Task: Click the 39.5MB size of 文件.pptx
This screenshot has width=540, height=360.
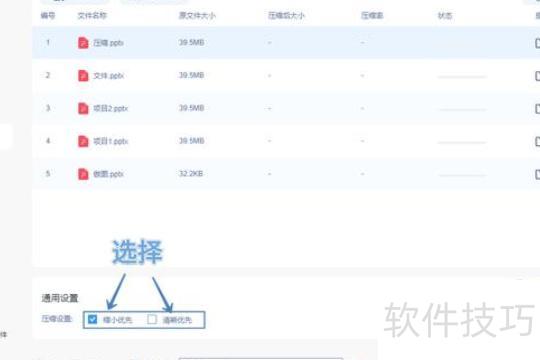Action: tap(191, 75)
